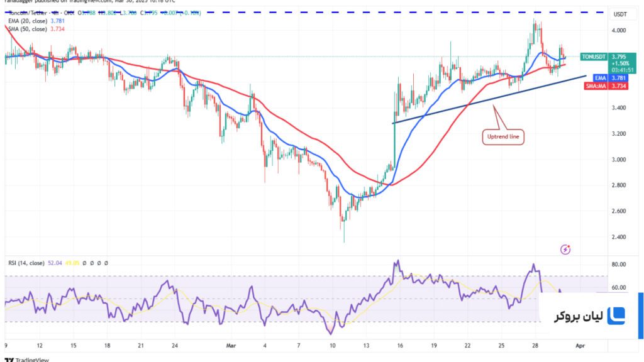Click date 25 on the time axis
Screen dimensions: 644x362
pos(501,346)
